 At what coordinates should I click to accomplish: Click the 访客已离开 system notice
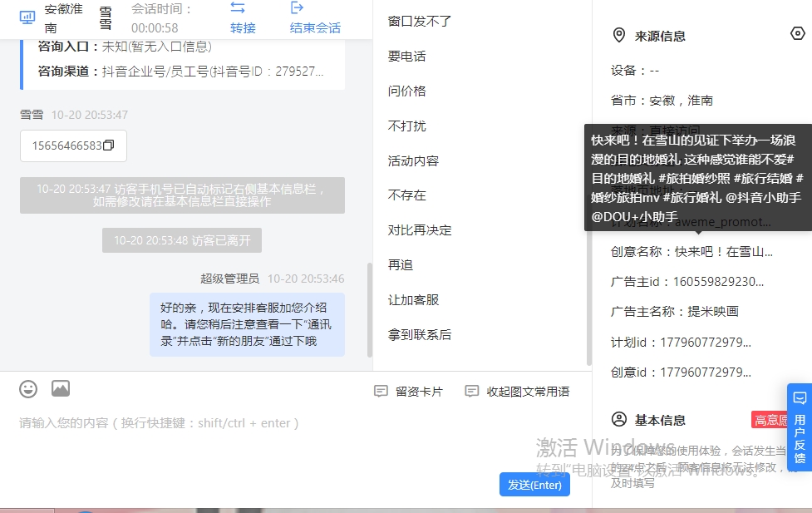[x=182, y=240]
